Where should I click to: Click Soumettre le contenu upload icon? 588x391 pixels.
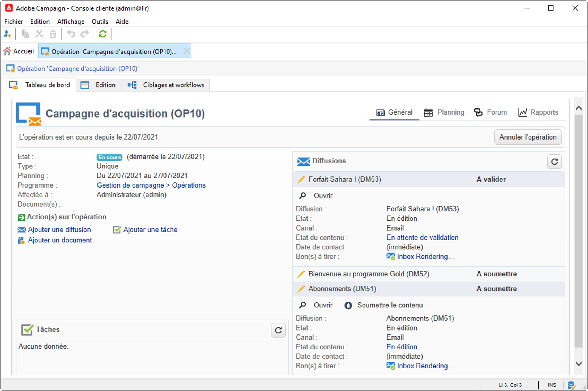[x=348, y=305]
